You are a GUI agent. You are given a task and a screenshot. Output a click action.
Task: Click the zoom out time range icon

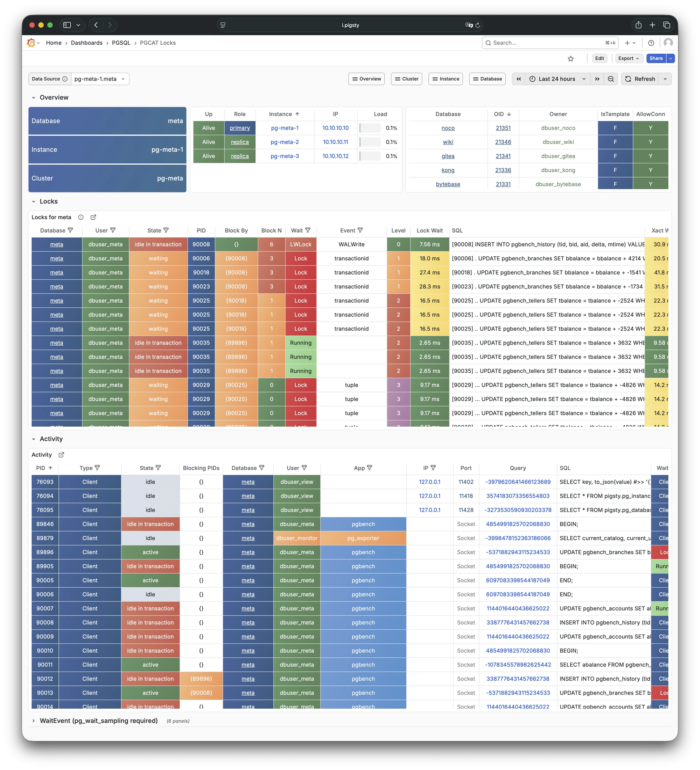tap(611, 79)
